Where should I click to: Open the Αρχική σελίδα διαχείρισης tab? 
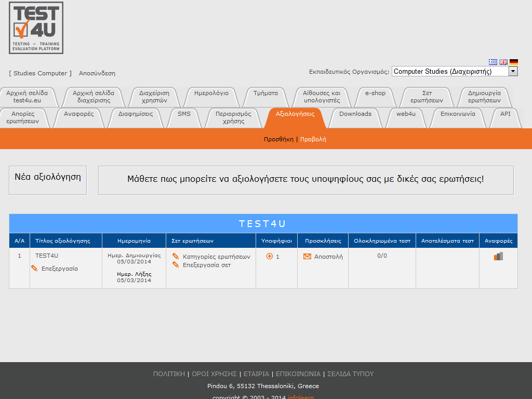pos(94,97)
